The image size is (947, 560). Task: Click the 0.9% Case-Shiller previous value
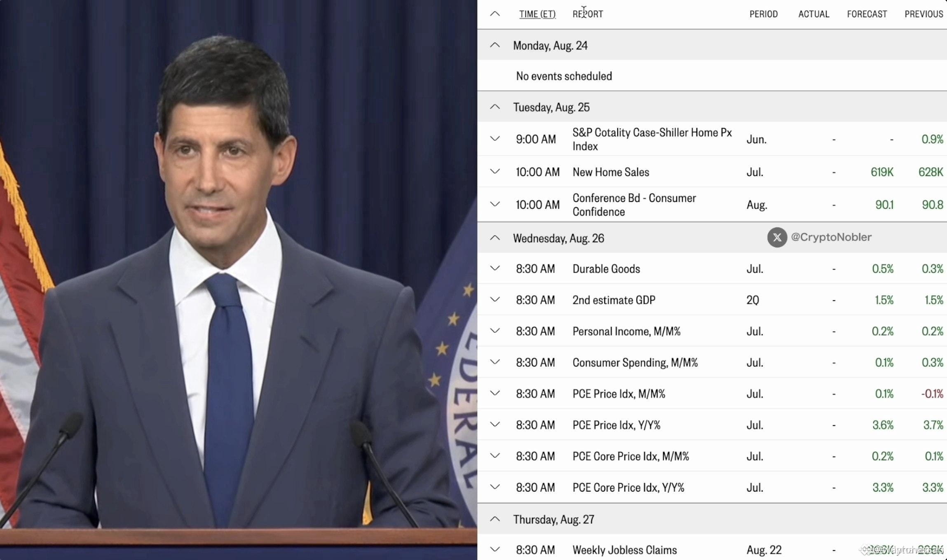(x=933, y=139)
